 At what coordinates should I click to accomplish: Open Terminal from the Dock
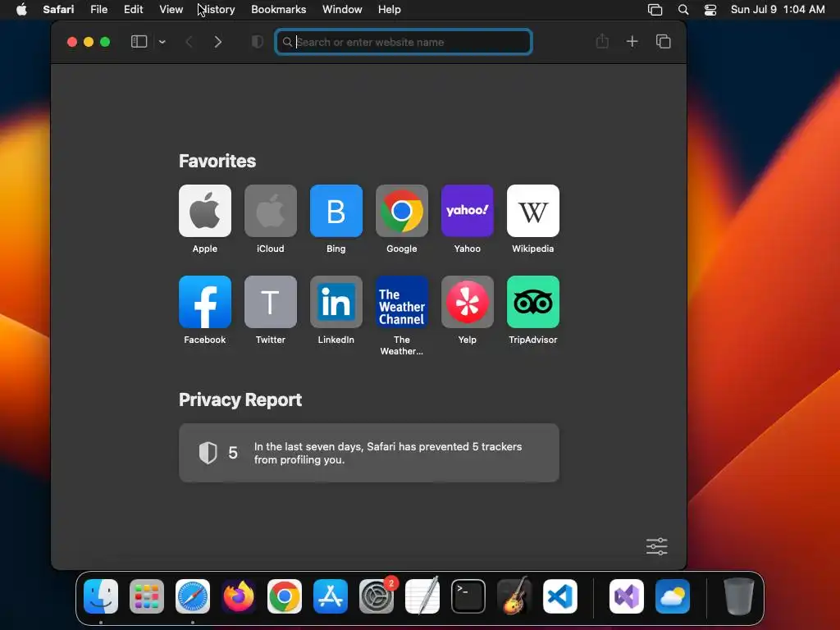[468, 596]
